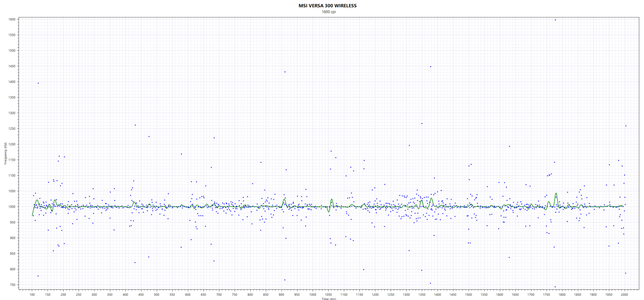
Task: Select the lowest blue point below 750 Hz
Action: 555,287
